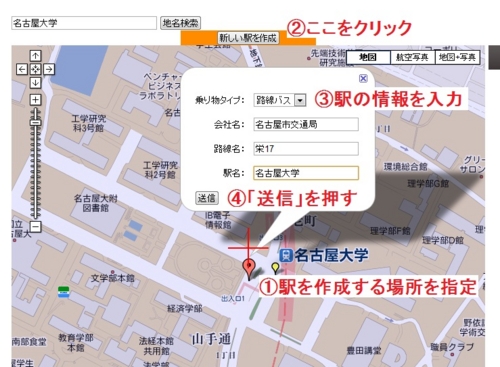Click the 豊田講堂 map label
Screen dimensions: 500x367
pos(364,350)
